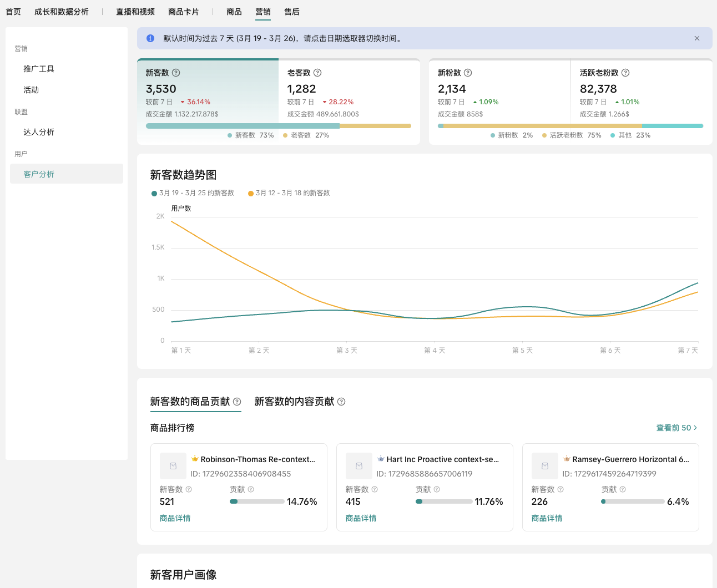Open 达人分析 in the sidebar
The image size is (717, 588).
point(39,132)
